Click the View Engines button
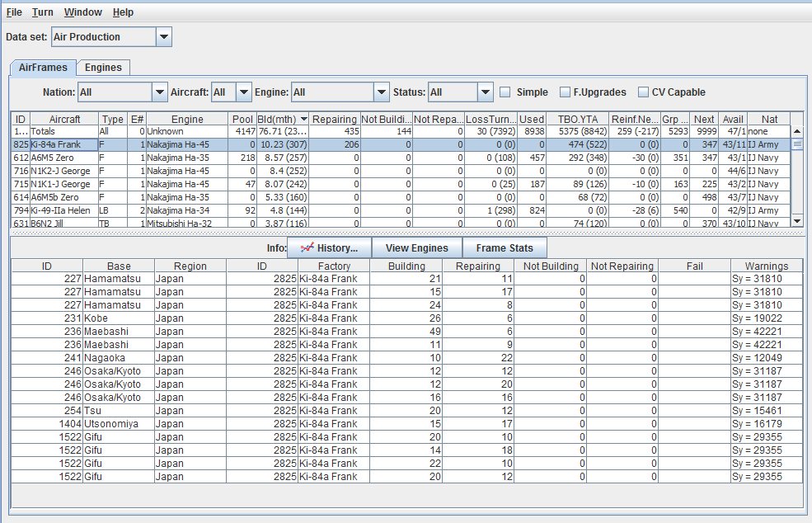 417,247
